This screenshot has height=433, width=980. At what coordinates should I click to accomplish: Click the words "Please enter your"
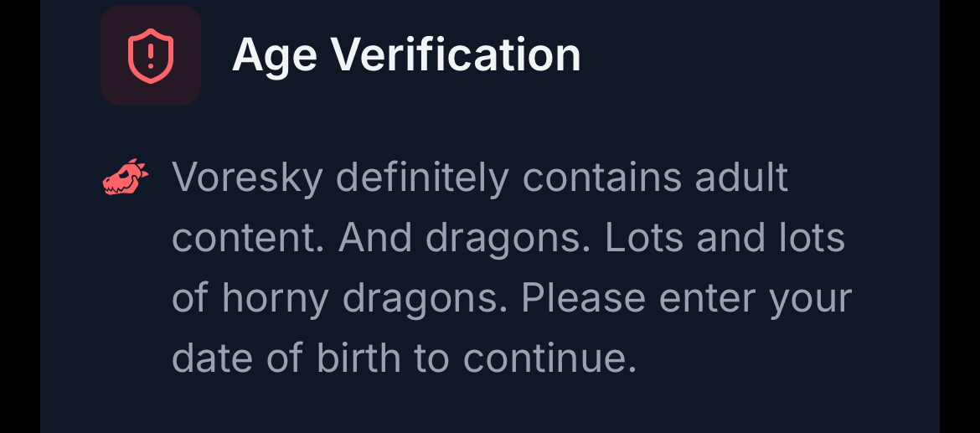[686, 298]
